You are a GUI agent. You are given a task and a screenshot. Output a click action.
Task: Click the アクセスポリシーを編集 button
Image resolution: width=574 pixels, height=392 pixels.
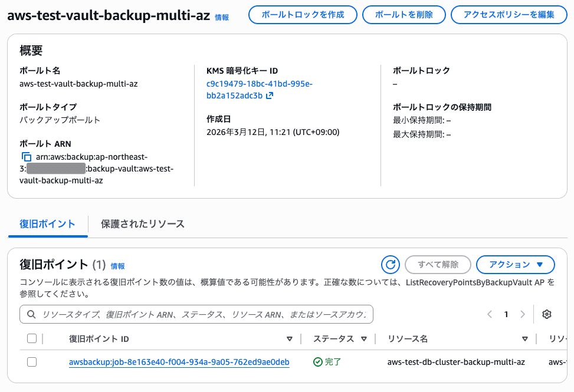pyautogui.click(x=509, y=15)
